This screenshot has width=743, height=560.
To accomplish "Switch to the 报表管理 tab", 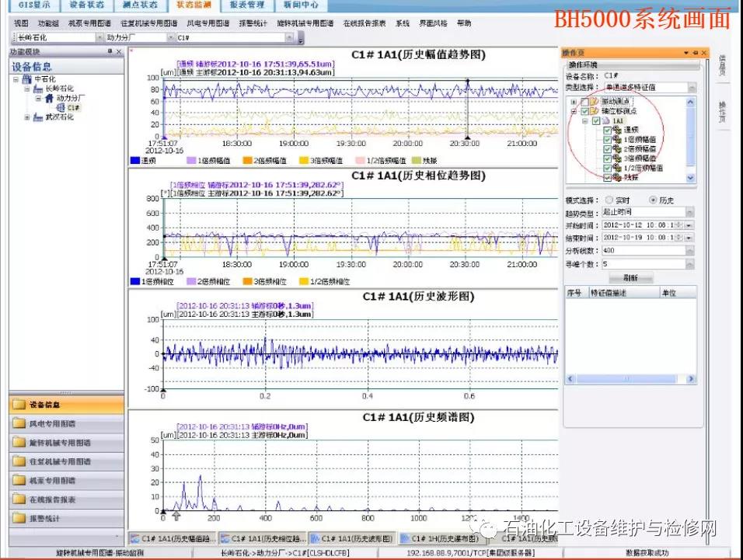I will click(246, 5).
